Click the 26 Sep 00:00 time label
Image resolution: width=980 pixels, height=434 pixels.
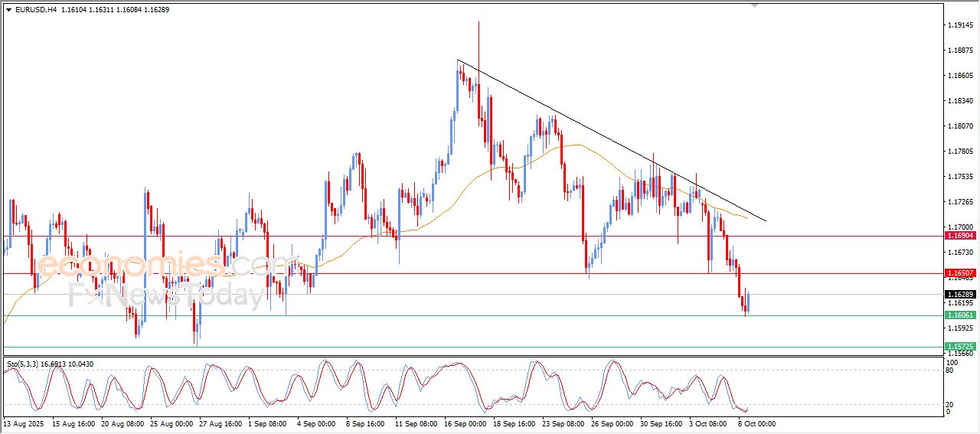(612, 423)
